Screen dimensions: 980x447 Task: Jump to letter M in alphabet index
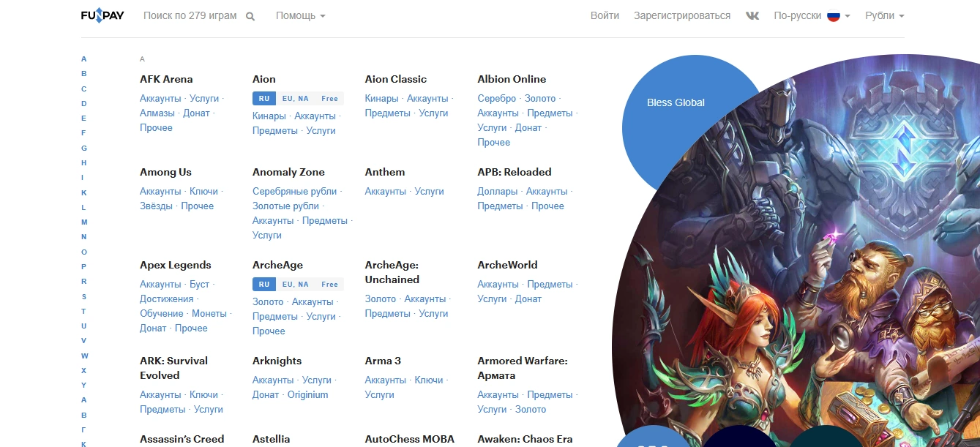(84, 222)
